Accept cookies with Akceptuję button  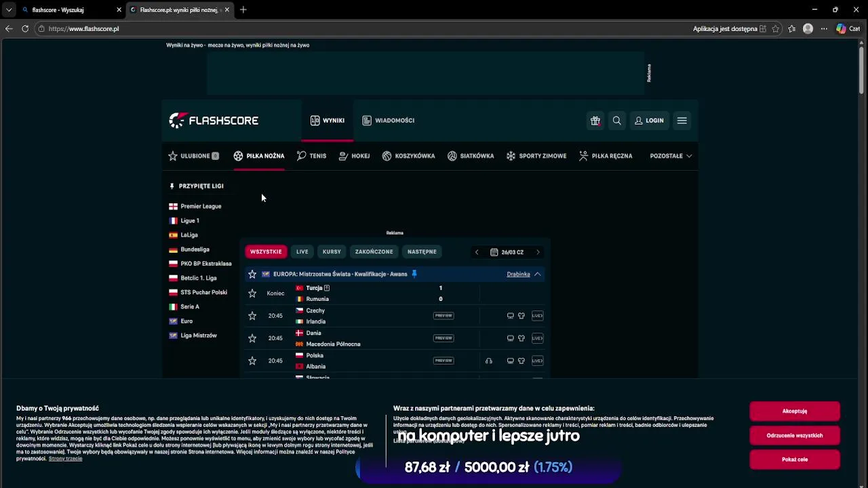pos(795,411)
